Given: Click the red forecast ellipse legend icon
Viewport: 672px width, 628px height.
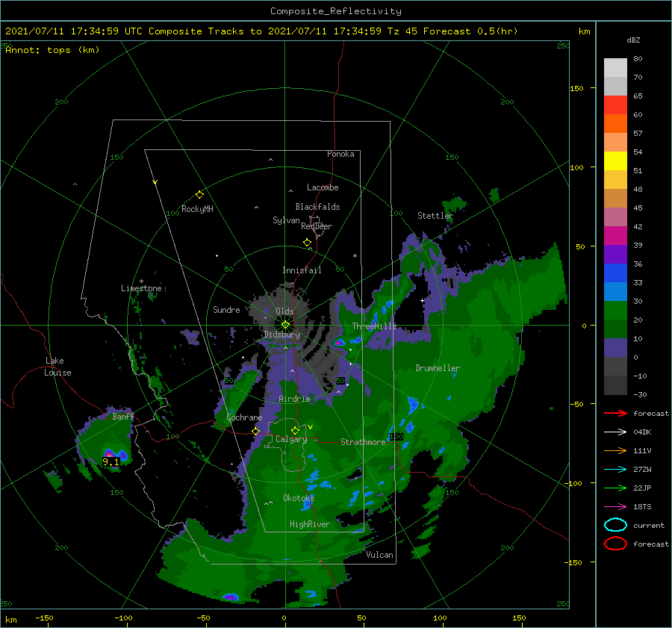Looking at the screenshot, I should coord(615,544).
